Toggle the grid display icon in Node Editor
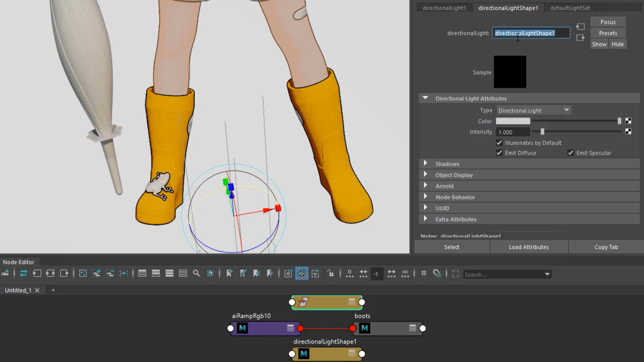This screenshot has width=644, height=362. (x=423, y=273)
